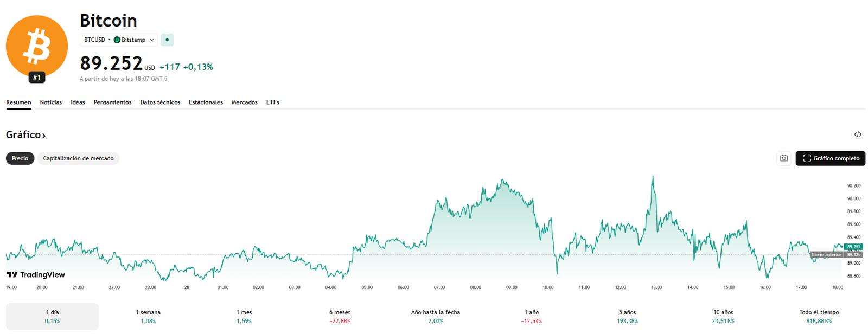Click the 13:00 price peak on chart
Viewport: 868px width, 334px height.
653,177
